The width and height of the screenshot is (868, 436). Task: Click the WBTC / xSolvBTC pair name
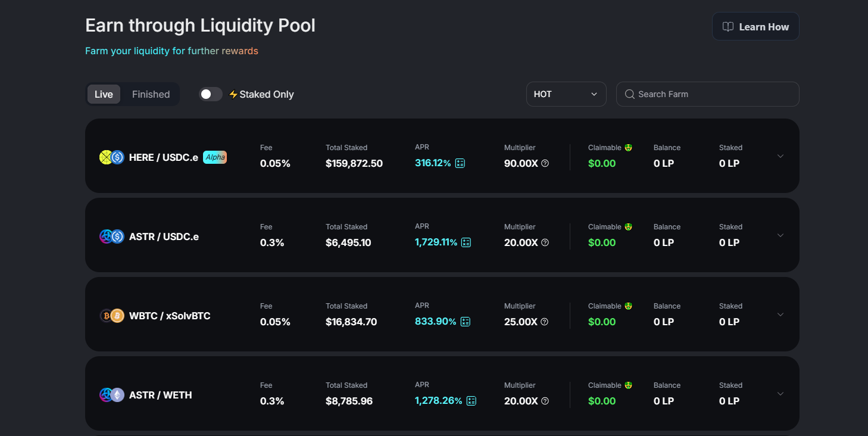click(x=170, y=316)
